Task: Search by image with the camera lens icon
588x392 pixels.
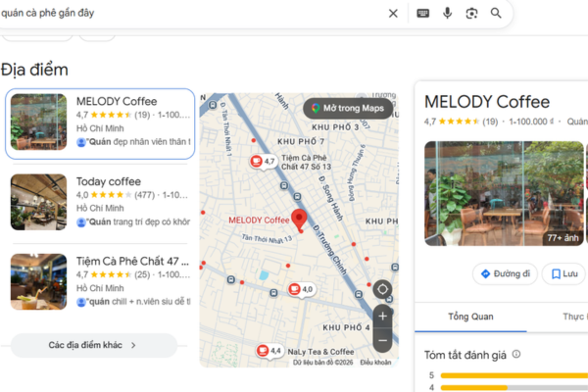Action: coord(471,14)
